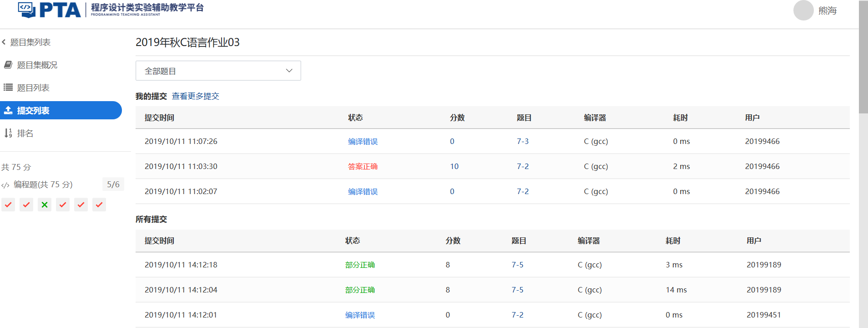Open the red 答案正确 status link

point(363,166)
